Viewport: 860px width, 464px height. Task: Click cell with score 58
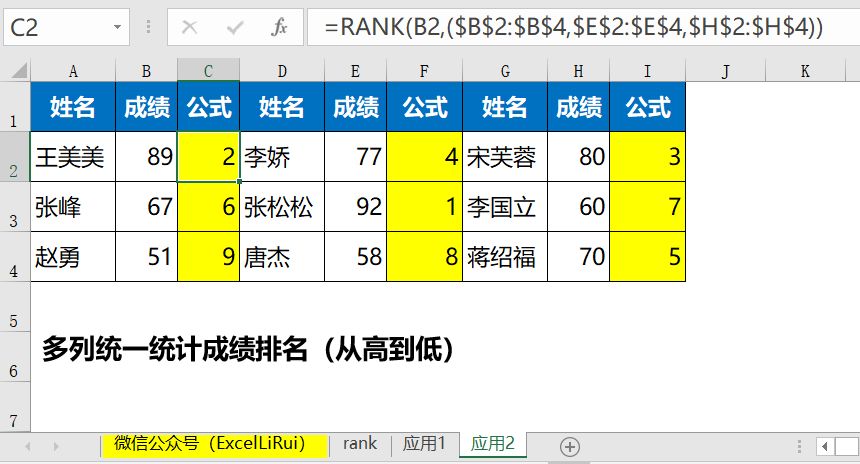(355, 257)
